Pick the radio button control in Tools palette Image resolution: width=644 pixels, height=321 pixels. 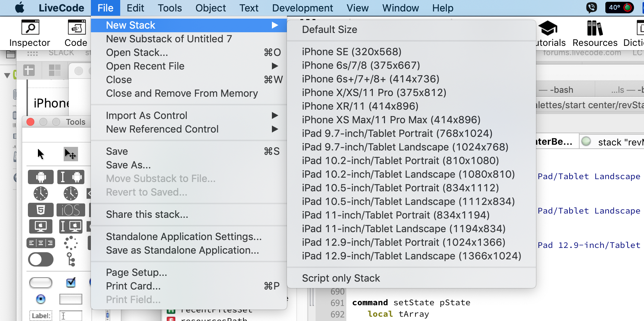(x=41, y=299)
